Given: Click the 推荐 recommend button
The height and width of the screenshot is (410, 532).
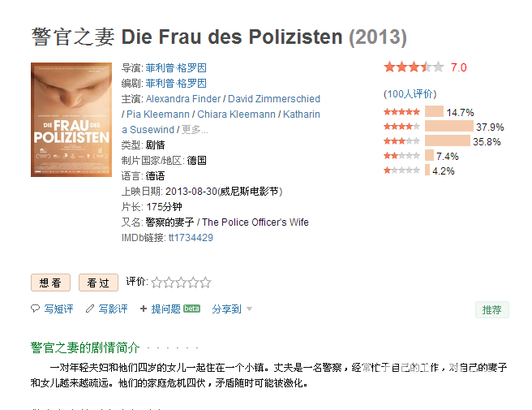Looking at the screenshot, I should (492, 309).
